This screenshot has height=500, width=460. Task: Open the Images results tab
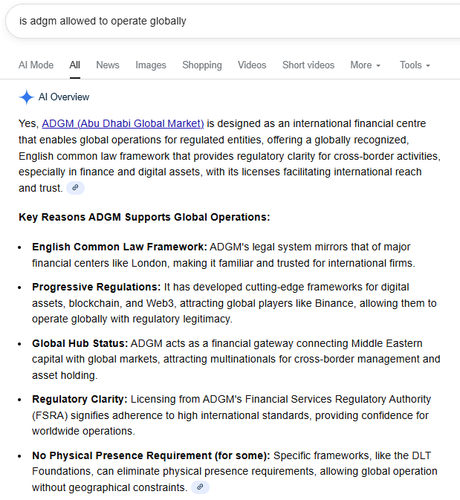point(151,65)
